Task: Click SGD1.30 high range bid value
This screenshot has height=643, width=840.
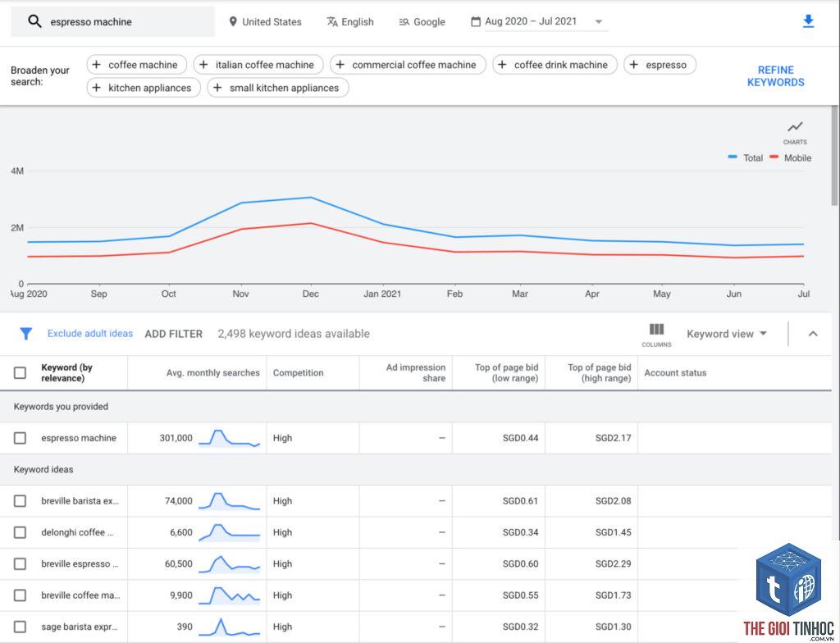Action: [613, 627]
